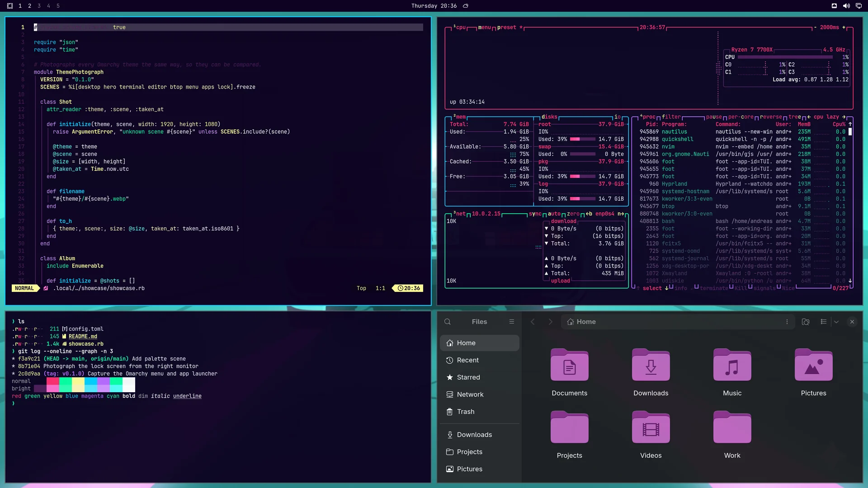The width and height of the screenshot is (868, 488).
Task: Open Files view options dropdown chevron
Action: pyautogui.click(x=836, y=322)
